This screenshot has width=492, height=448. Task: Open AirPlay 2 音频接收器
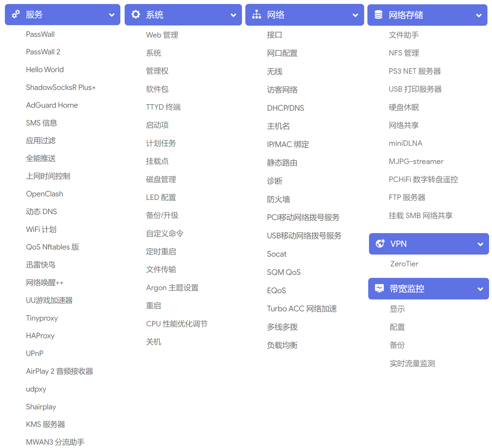pyautogui.click(x=59, y=371)
